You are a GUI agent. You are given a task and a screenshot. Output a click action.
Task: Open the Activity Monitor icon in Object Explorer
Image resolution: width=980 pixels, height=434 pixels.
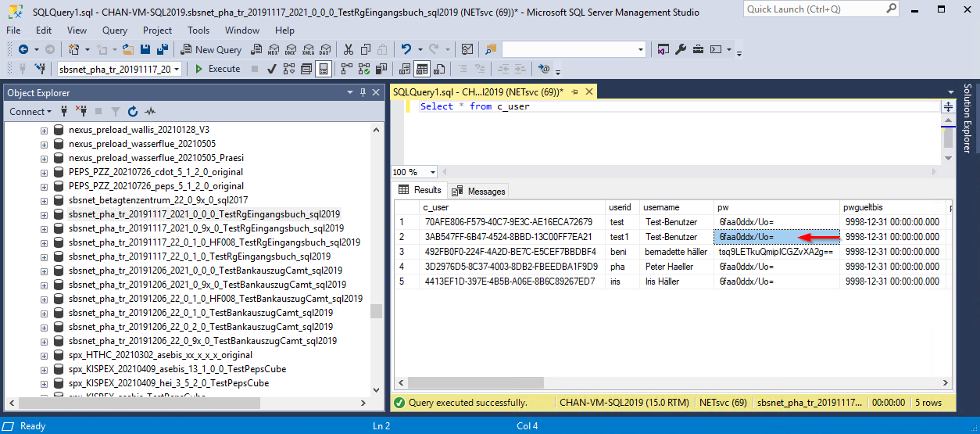click(150, 112)
